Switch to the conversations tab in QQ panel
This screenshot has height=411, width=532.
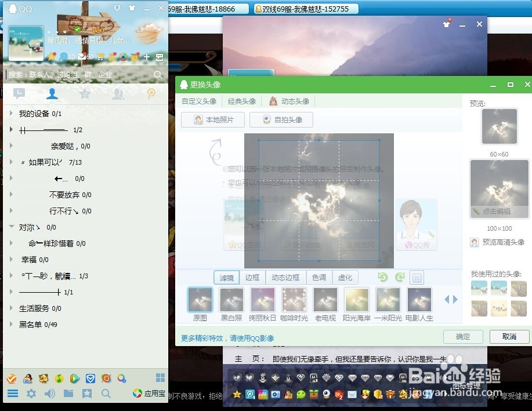click(x=19, y=93)
